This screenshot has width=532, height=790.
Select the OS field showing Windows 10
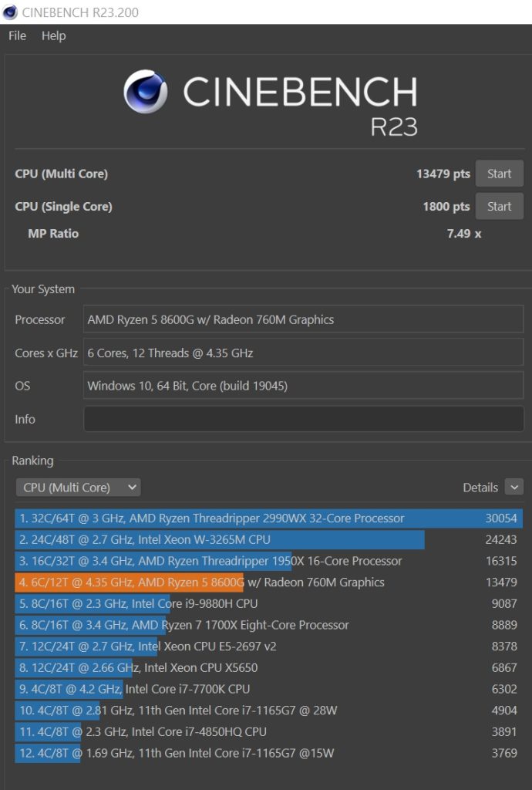pos(304,386)
